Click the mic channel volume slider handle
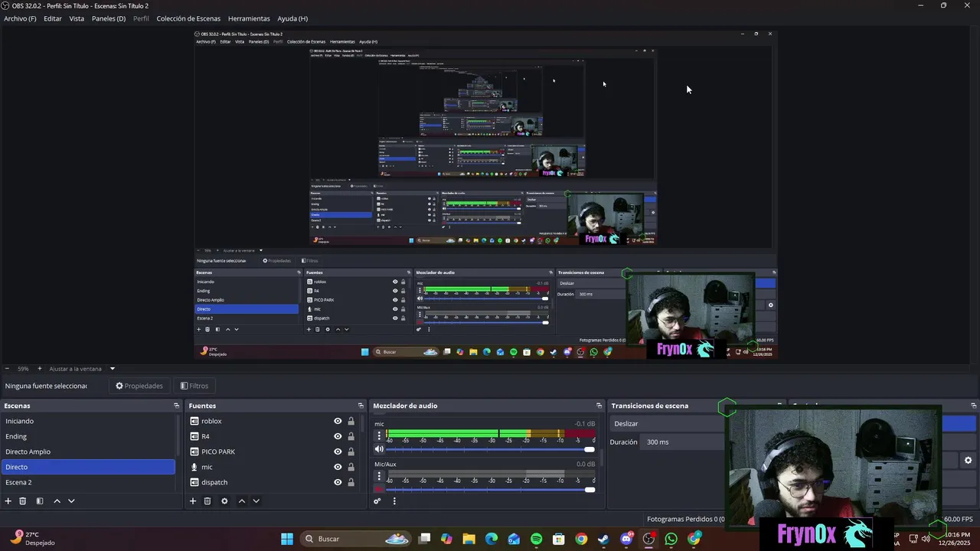Image resolution: width=980 pixels, height=551 pixels. (590, 449)
